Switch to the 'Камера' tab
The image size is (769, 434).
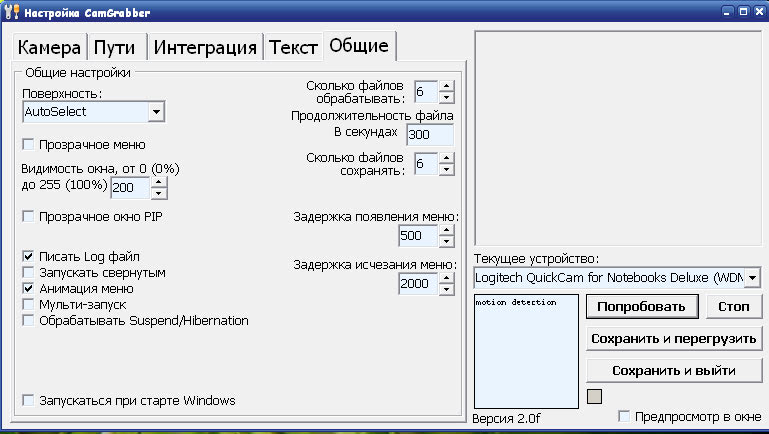(49, 47)
